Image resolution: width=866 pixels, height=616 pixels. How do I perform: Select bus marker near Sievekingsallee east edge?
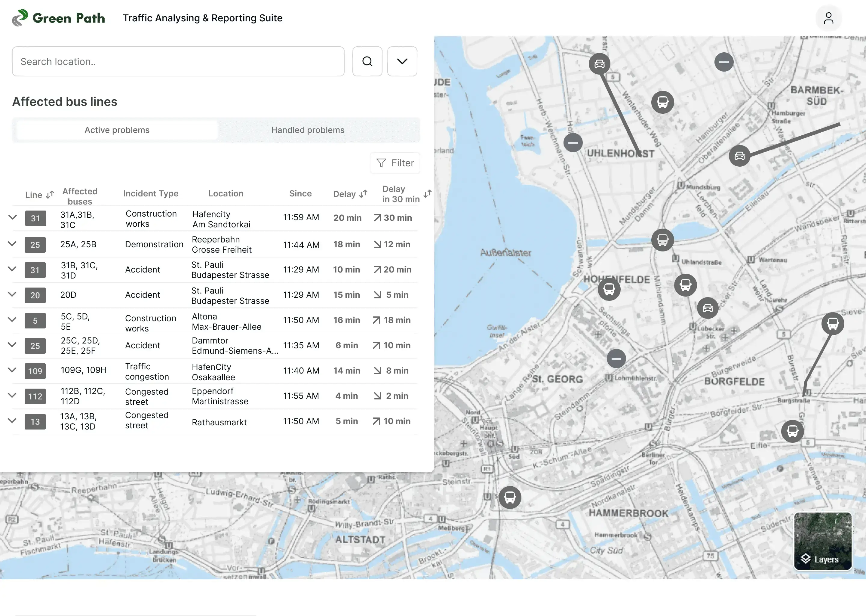(833, 324)
